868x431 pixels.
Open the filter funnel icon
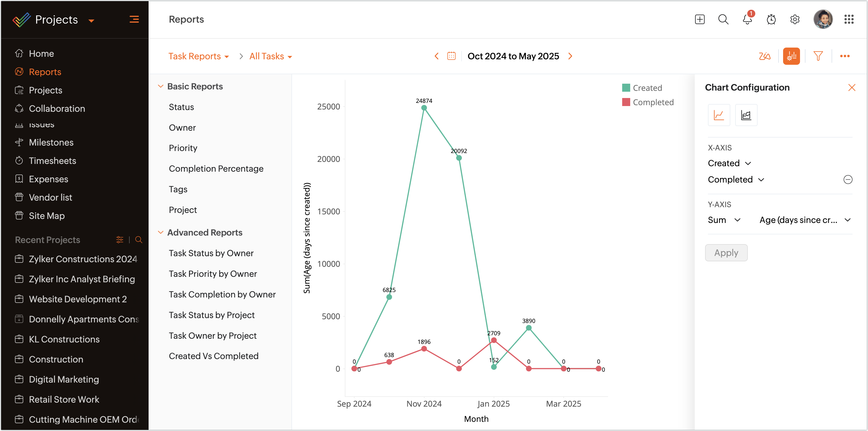(x=818, y=56)
